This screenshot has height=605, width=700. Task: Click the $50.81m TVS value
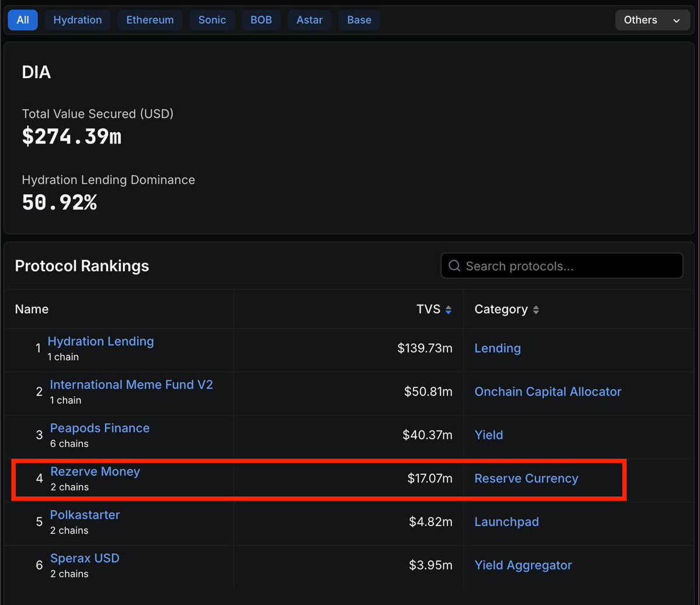pyautogui.click(x=428, y=391)
